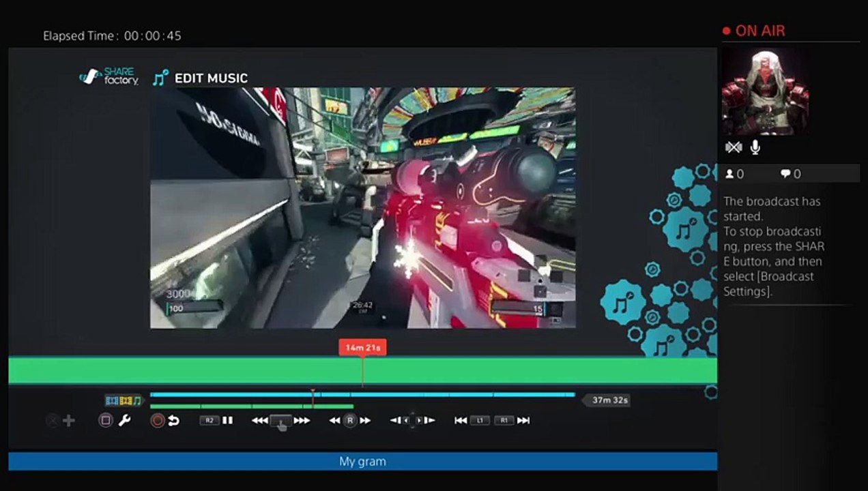Jump to previous clip icon
Viewport: 868px width, 491px height.
(x=461, y=421)
